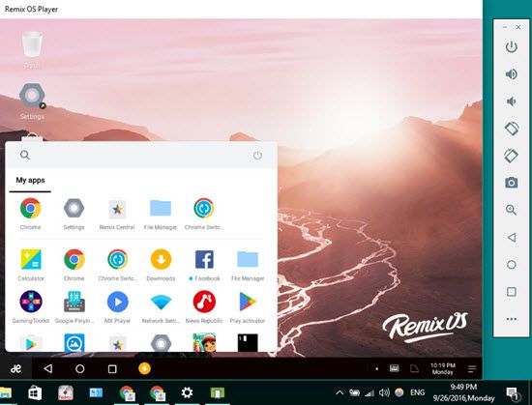
Task: Click Windows tray volume speaker icon
Action: 384,392
